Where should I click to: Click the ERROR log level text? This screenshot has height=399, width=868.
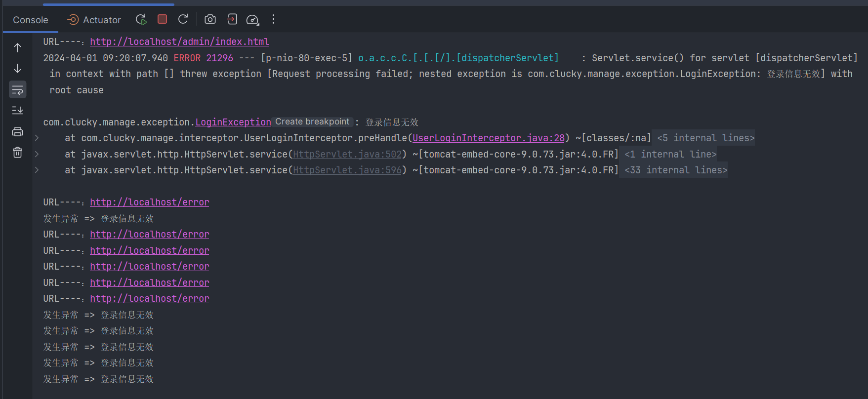click(187, 58)
